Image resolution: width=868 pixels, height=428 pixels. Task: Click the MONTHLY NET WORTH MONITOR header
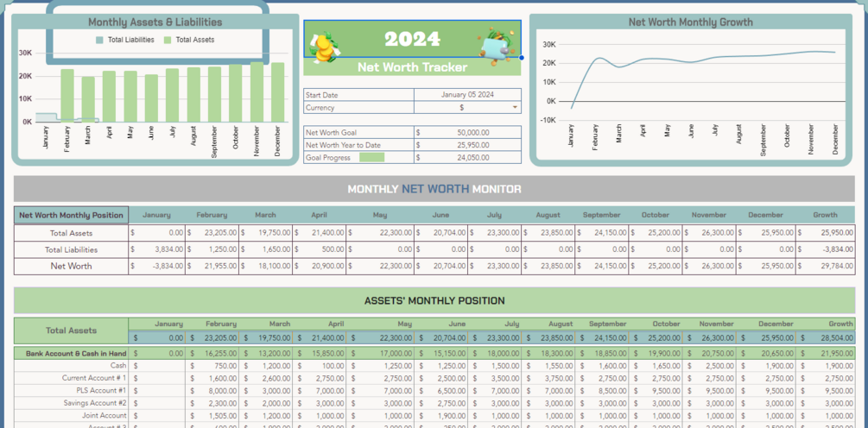[434, 189]
